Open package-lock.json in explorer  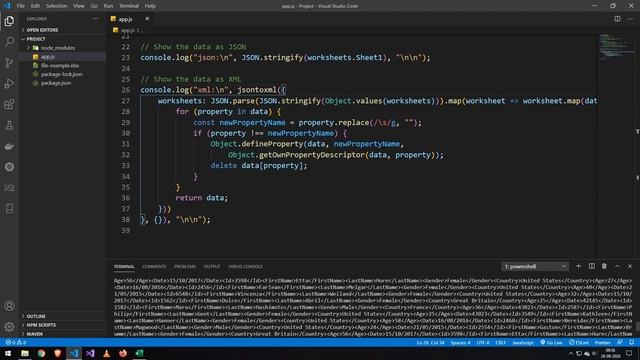point(62,74)
